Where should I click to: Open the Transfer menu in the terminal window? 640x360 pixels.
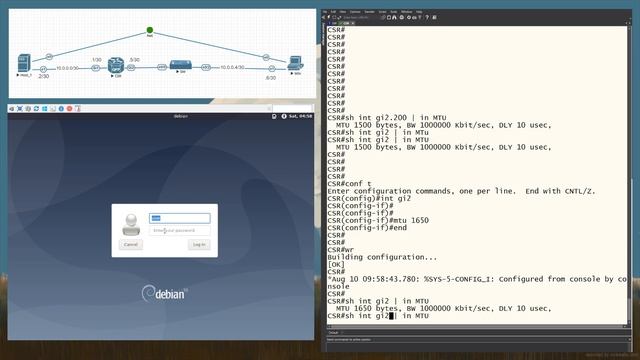coord(369,12)
